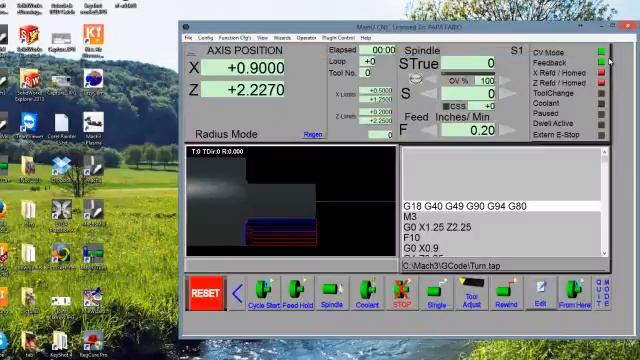Increase feed rate F arrow
This screenshot has height=360, width=640.
coord(507,130)
